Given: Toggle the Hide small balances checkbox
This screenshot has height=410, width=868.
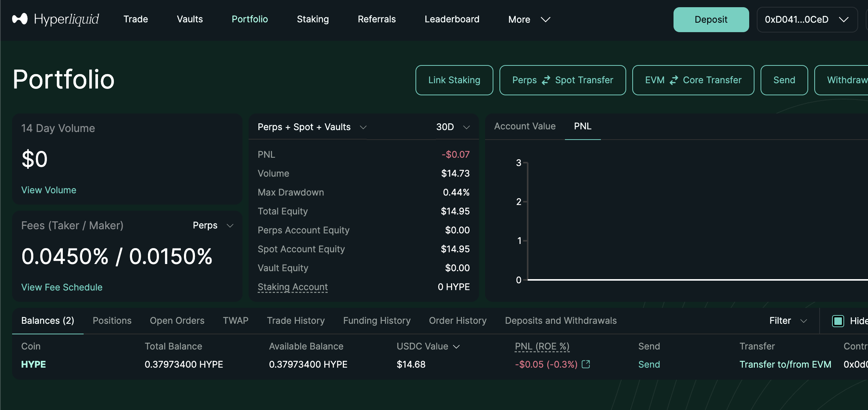Looking at the screenshot, I should click(x=838, y=321).
